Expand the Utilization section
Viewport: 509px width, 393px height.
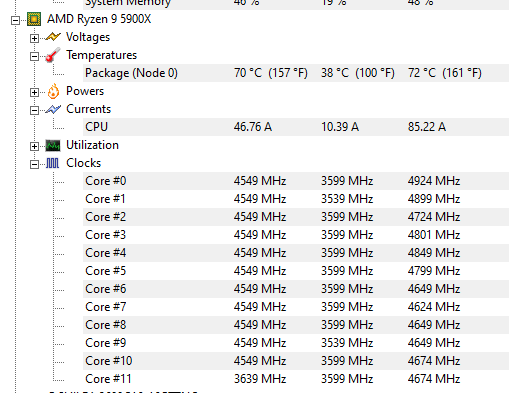coord(34,146)
